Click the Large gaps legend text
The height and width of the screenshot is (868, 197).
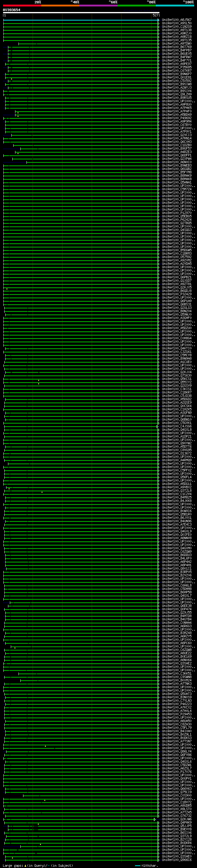(x=13, y=866)
